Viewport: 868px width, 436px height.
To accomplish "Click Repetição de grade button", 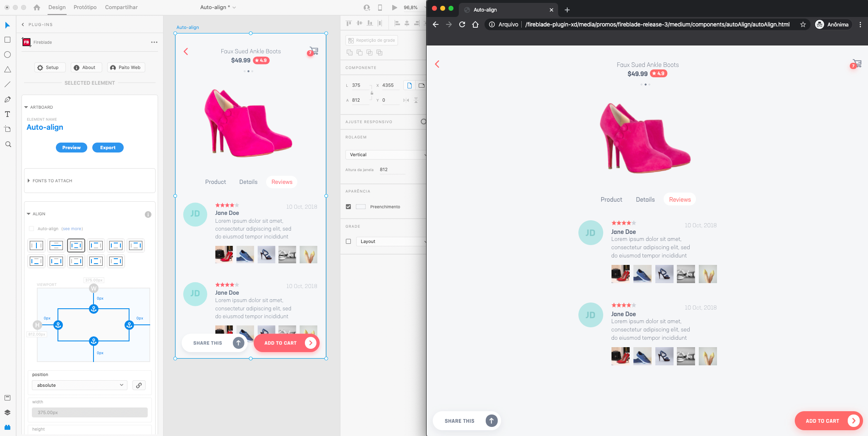I will point(372,40).
